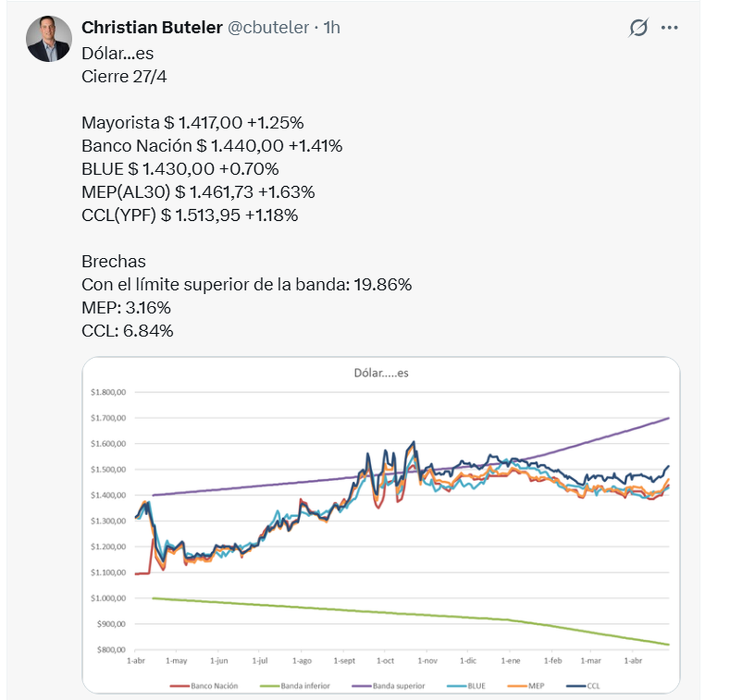This screenshot has height=700, width=730.
Task: Click the "Cierre 27/4" line in the post
Action: point(124,77)
